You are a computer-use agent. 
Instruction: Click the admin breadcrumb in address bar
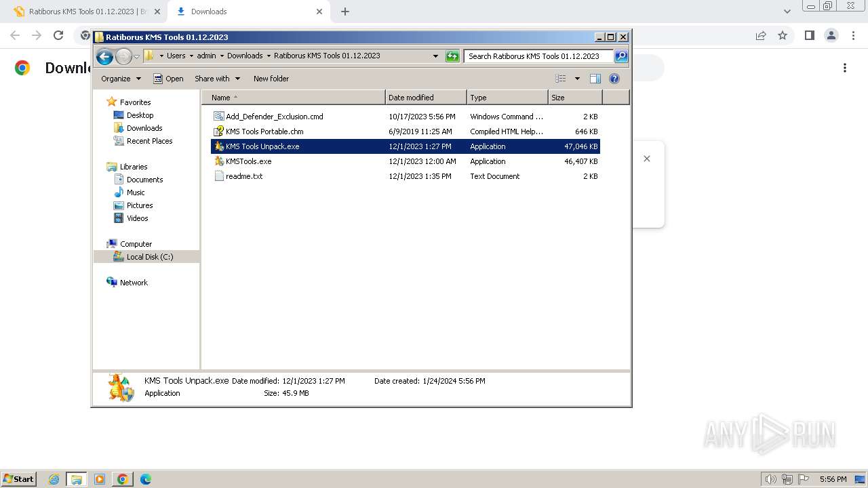point(206,56)
